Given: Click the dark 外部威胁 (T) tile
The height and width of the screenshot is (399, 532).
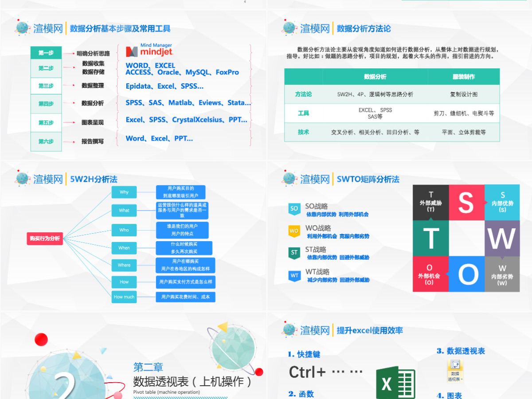Looking at the screenshot, I should click(x=430, y=203).
